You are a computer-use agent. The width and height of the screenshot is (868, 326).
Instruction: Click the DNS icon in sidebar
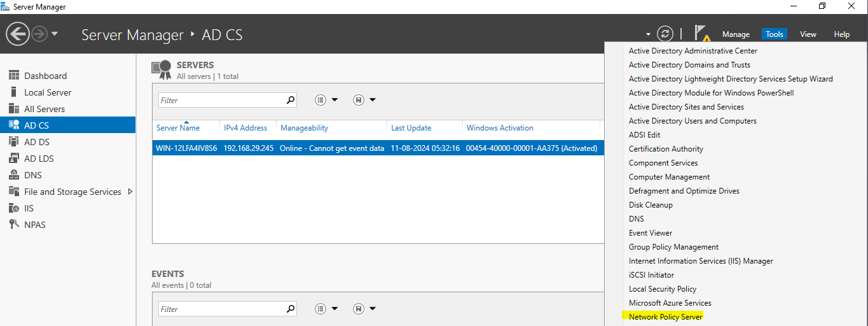click(x=14, y=175)
